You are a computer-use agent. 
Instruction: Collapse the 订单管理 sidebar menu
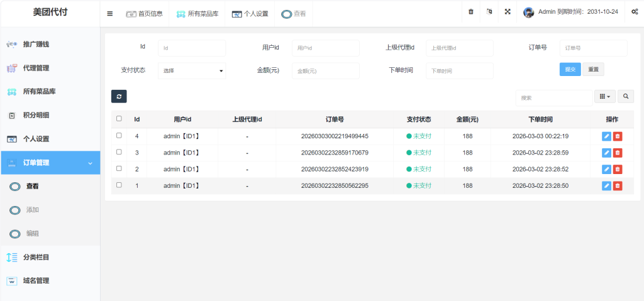click(x=50, y=163)
